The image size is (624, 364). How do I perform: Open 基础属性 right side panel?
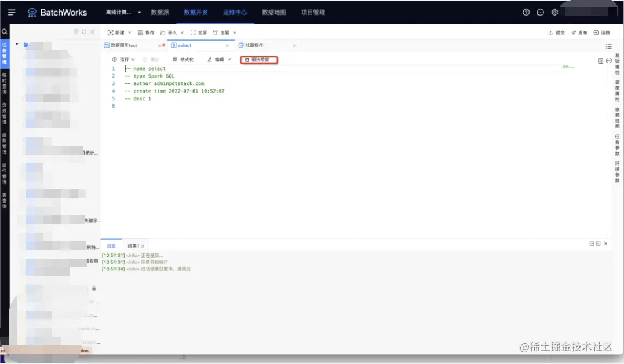(617, 64)
